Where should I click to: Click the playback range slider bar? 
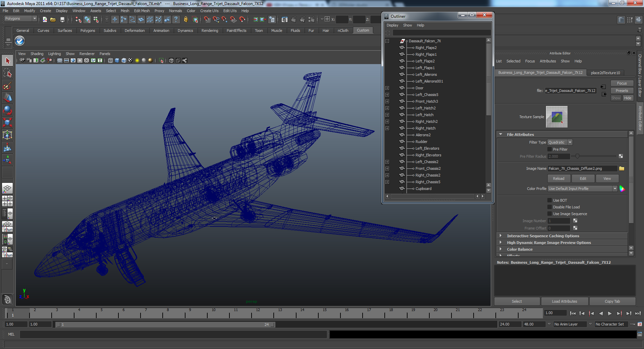pos(165,325)
